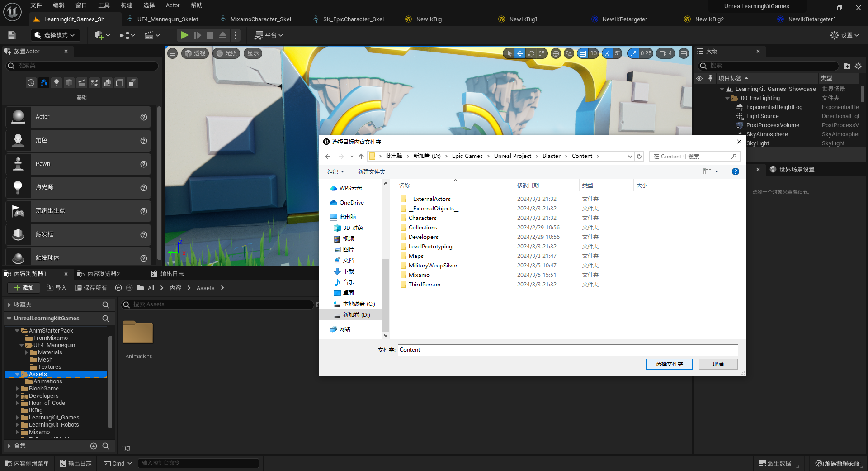Open the 文件 menu
Image resolution: width=868 pixels, height=471 pixels.
(36, 5)
